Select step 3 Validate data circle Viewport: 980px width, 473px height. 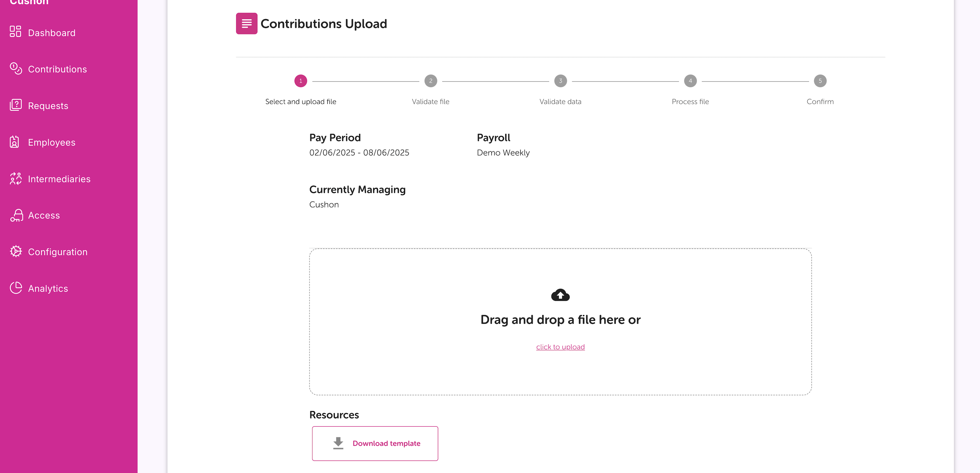tap(560, 81)
